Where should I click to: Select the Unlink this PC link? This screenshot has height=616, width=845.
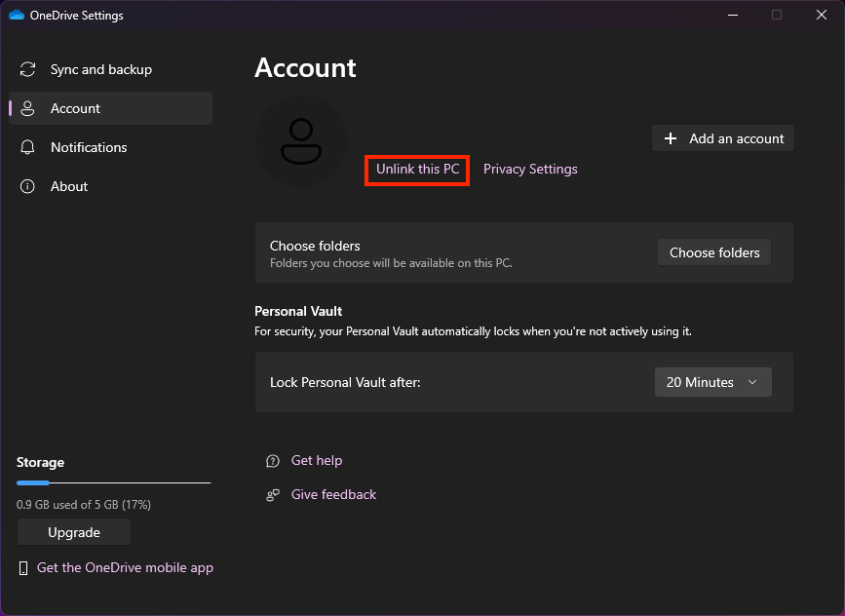coord(417,170)
